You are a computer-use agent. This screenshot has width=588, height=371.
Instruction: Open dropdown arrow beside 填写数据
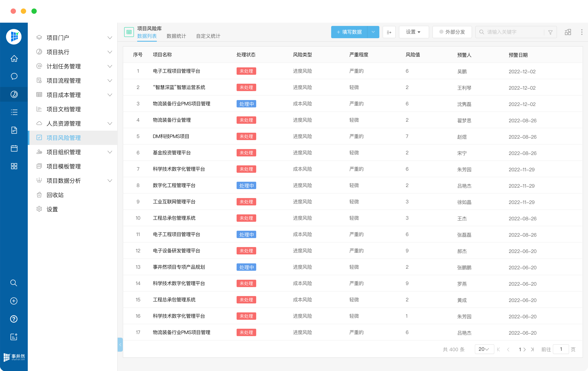point(373,32)
